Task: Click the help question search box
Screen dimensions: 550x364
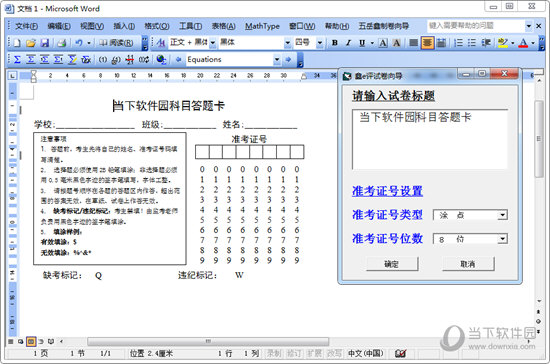Action: (475, 26)
